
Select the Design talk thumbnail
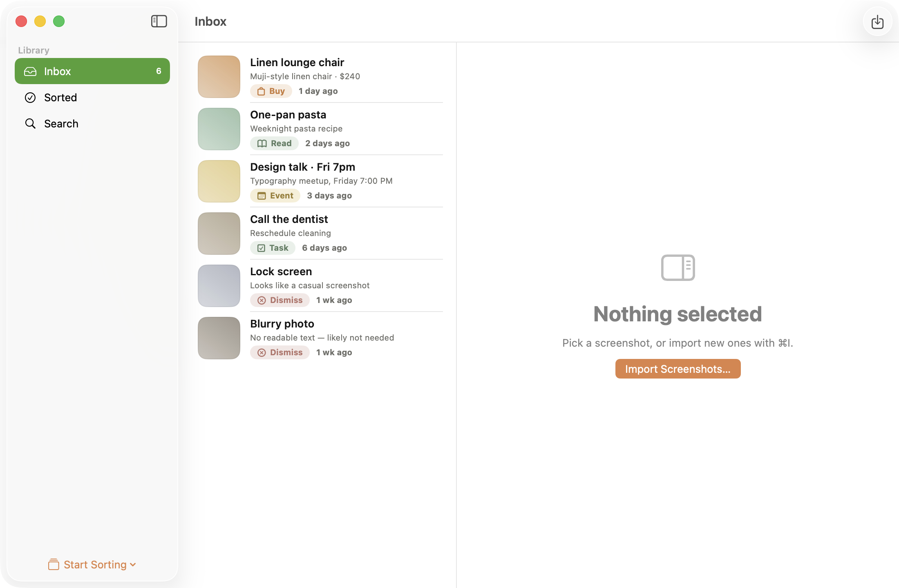(219, 181)
